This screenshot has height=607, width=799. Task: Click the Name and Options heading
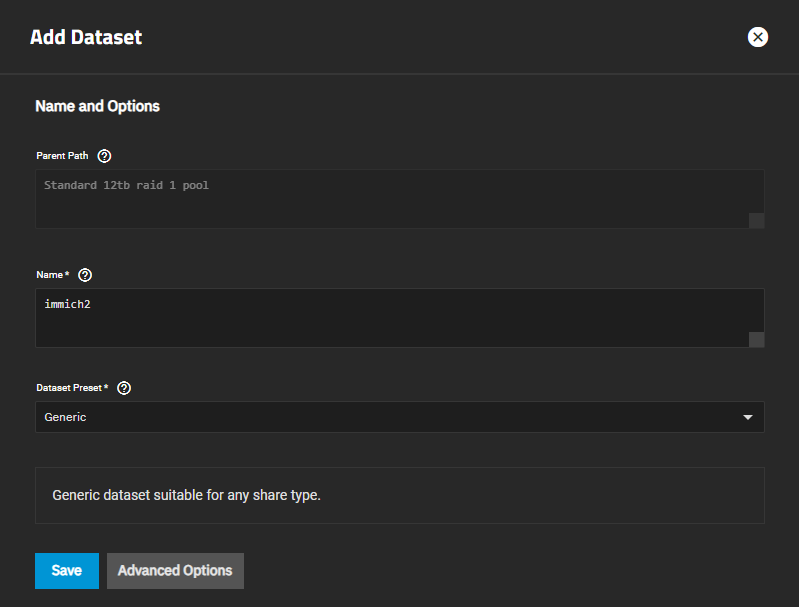pyautogui.click(x=97, y=106)
